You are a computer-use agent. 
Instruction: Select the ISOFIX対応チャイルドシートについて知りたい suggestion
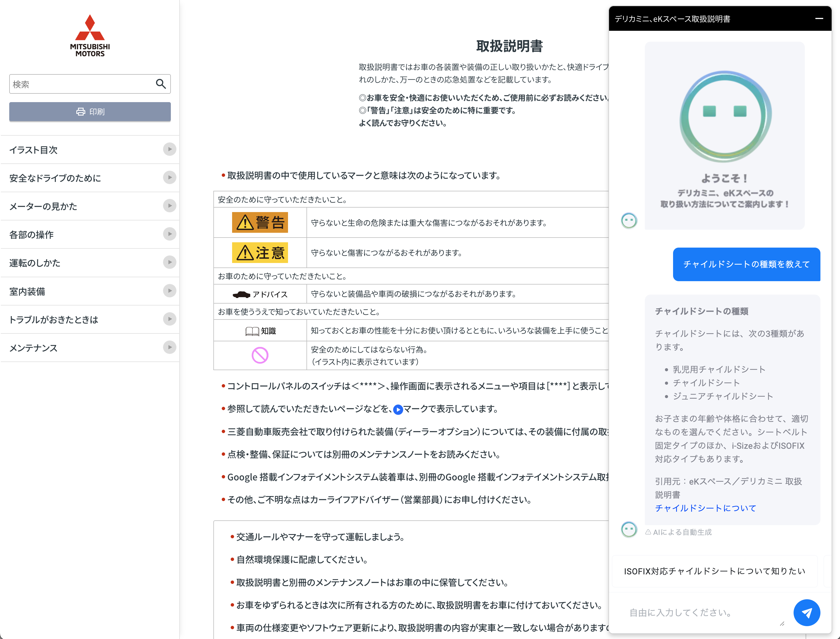[x=714, y=571]
